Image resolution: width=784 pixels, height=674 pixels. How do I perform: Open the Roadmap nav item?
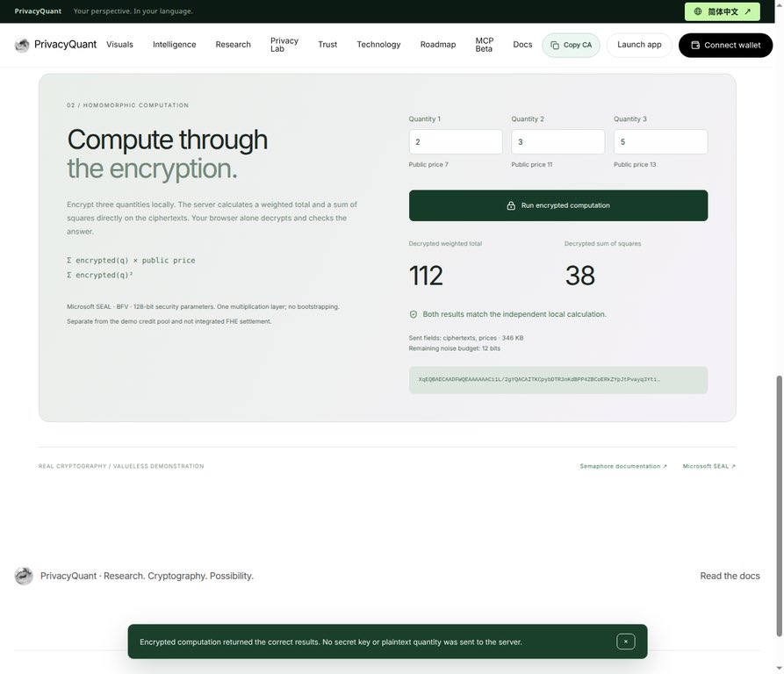coord(438,45)
